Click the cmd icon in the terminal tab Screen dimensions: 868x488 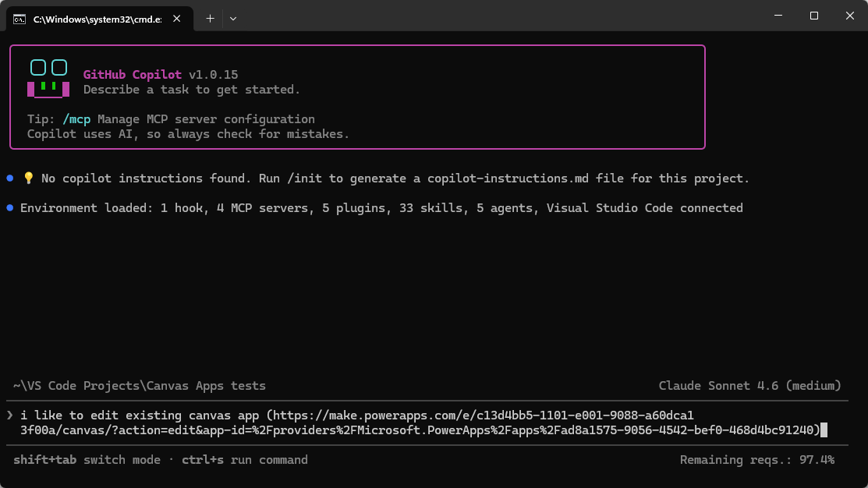pos(19,18)
